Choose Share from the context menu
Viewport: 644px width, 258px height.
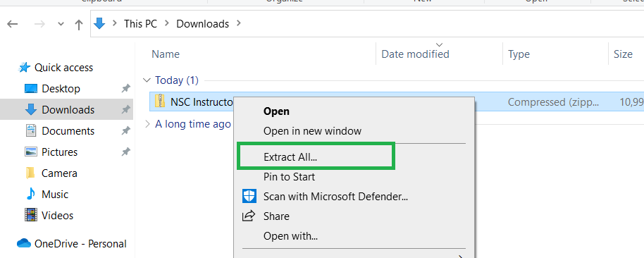(x=276, y=216)
